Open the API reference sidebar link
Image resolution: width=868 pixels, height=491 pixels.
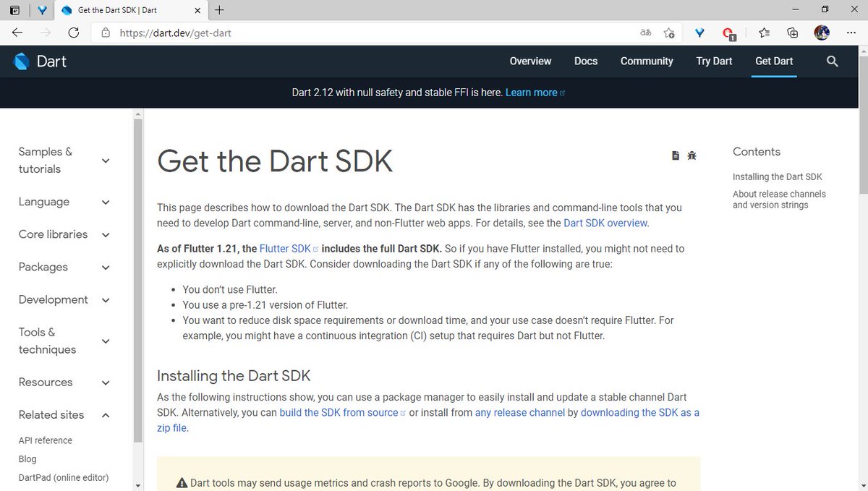click(x=46, y=440)
